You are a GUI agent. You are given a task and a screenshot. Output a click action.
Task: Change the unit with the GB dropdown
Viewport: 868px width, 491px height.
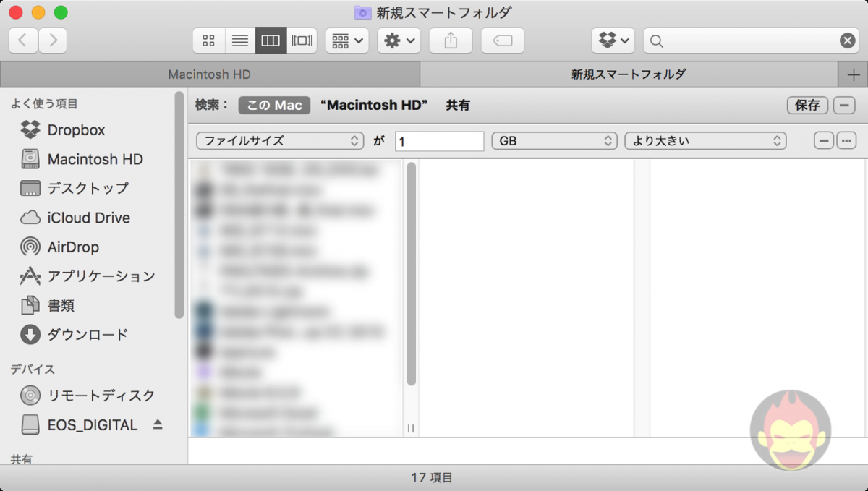coord(554,140)
